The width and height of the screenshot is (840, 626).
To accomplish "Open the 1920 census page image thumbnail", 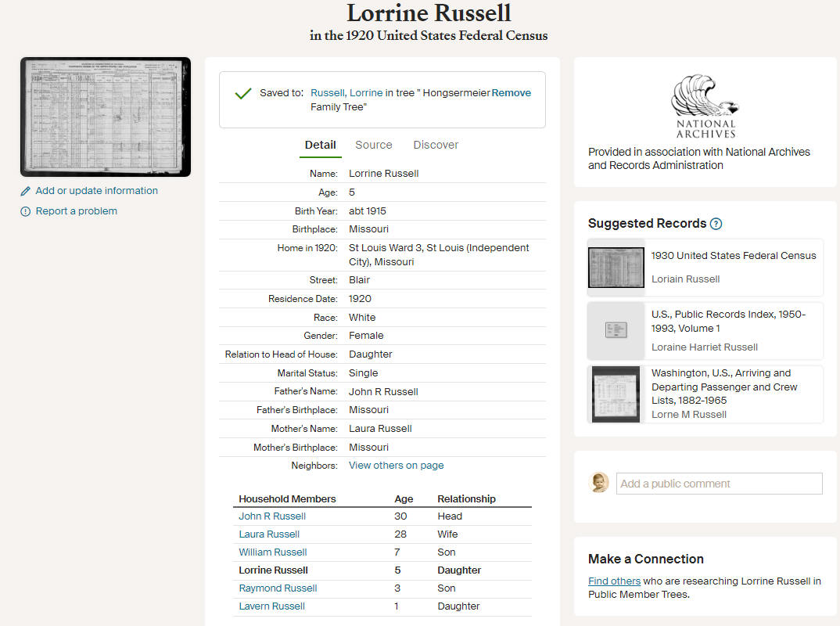I will [x=106, y=117].
